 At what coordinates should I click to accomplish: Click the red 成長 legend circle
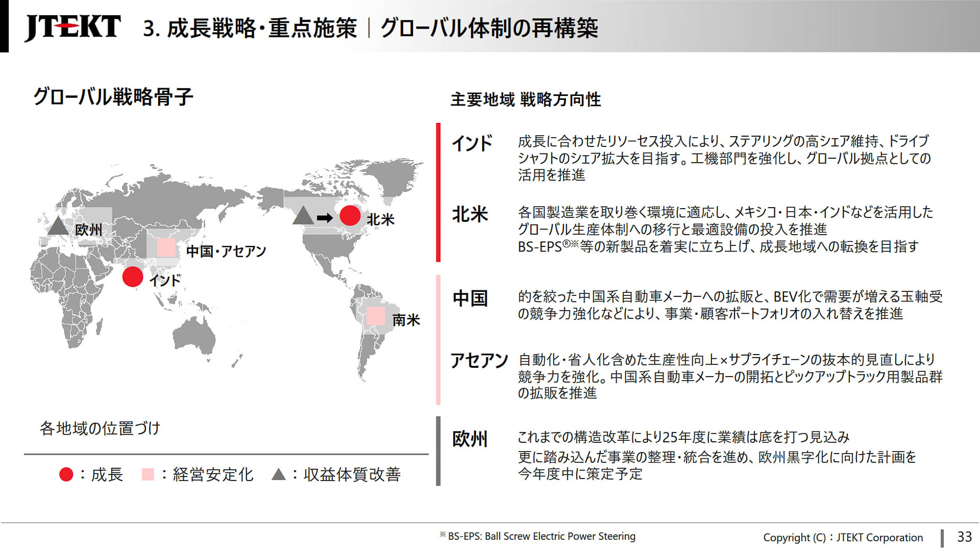pyautogui.click(x=66, y=474)
